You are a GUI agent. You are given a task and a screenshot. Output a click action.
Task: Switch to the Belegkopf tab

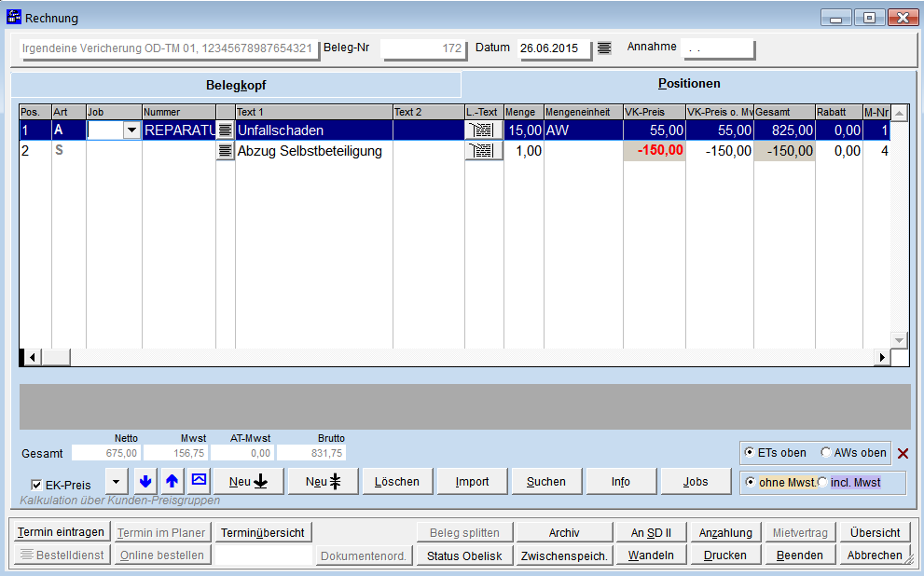[x=236, y=85]
